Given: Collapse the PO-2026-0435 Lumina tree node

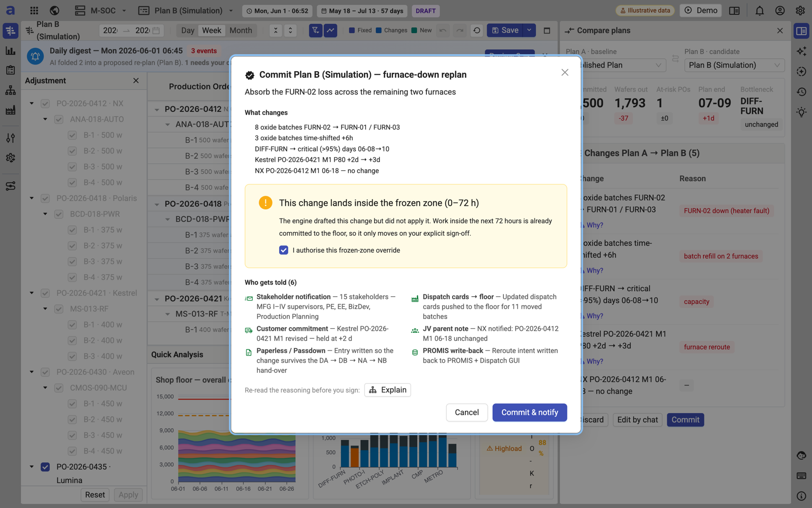Looking at the screenshot, I should pyautogui.click(x=31, y=467).
